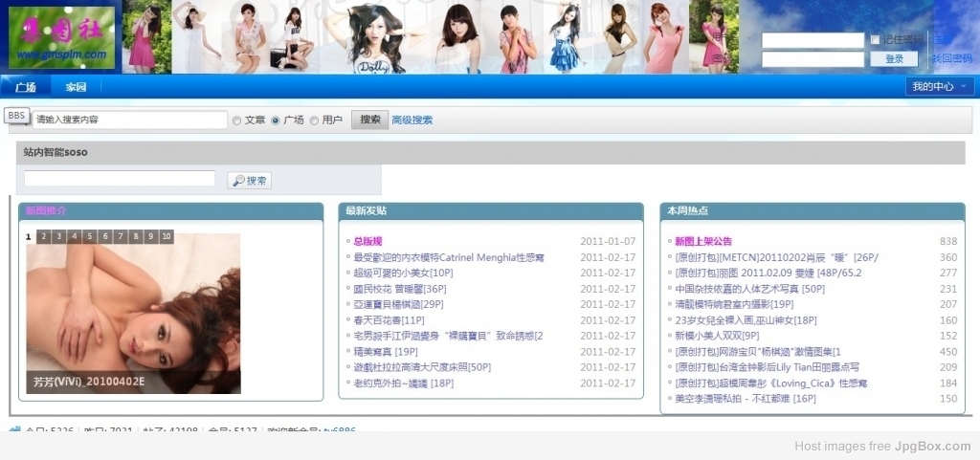Viewport: 980px width, 460px height.
Task: Open the 广场 navigation tab
Action: click(26, 87)
